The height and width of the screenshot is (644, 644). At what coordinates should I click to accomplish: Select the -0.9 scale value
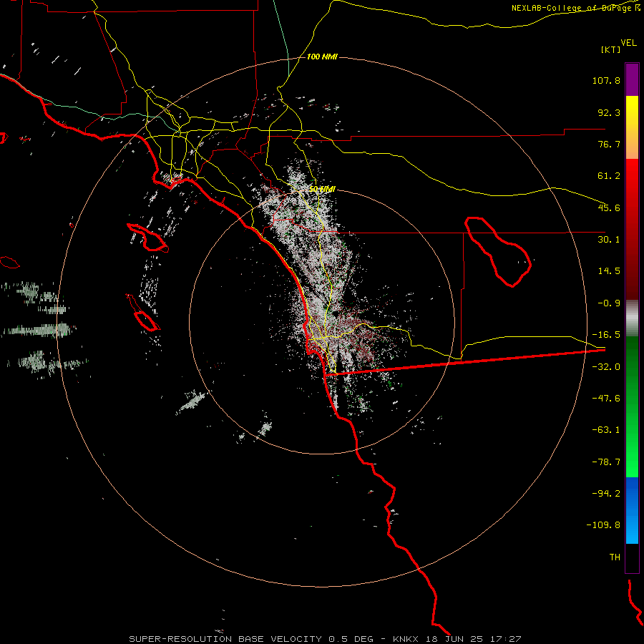[x=609, y=303]
